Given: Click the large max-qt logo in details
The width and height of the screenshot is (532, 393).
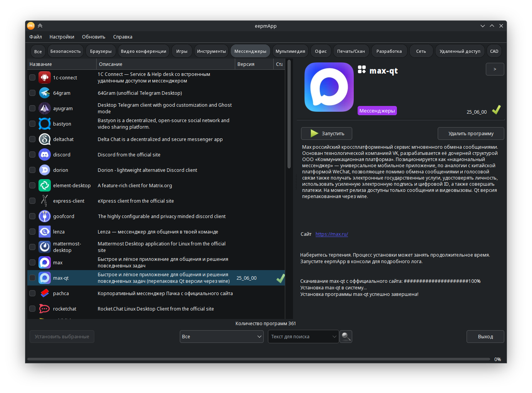Looking at the screenshot, I should click(x=329, y=87).
